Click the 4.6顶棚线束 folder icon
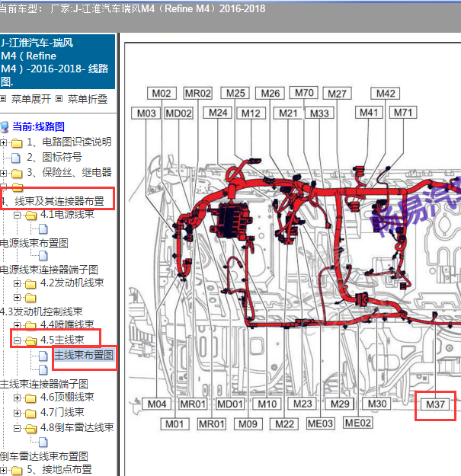Screen dimensions: 461x476 point(30,398)
